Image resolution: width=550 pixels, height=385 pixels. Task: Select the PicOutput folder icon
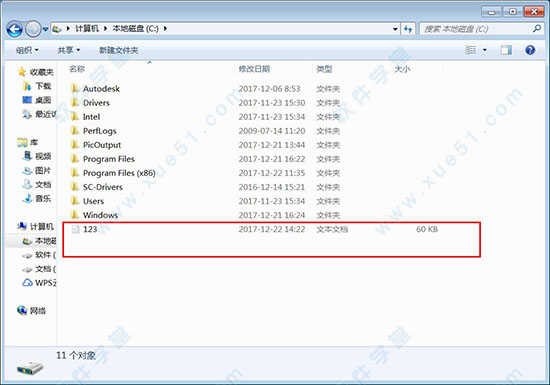pos(75,144)
